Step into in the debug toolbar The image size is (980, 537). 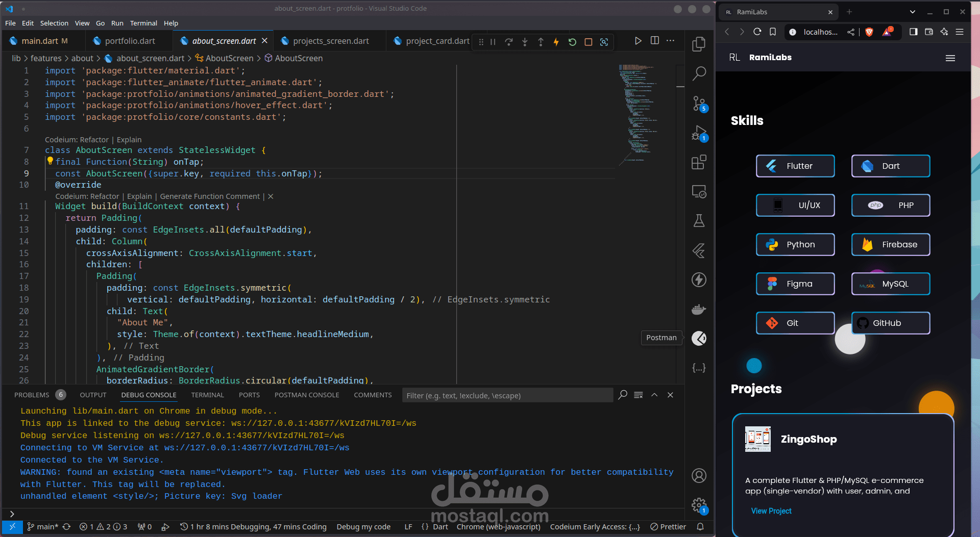pyautogui.click(x=524, y=42)
